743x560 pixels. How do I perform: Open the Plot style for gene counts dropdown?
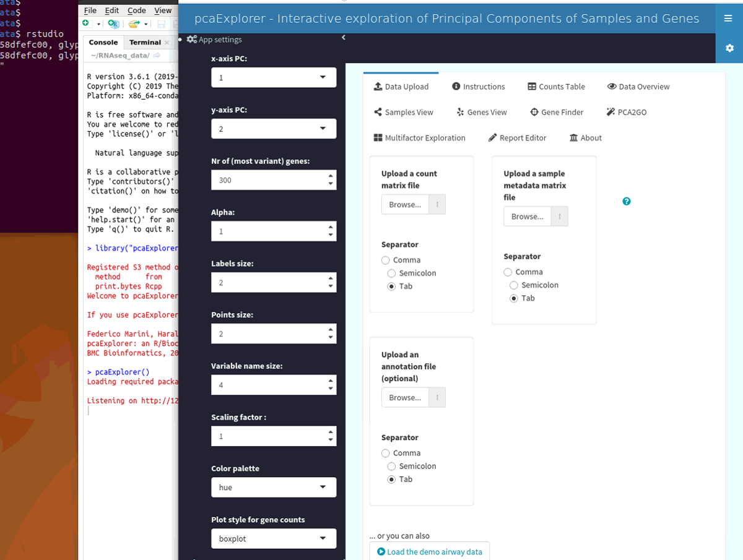tap(273, 538)
